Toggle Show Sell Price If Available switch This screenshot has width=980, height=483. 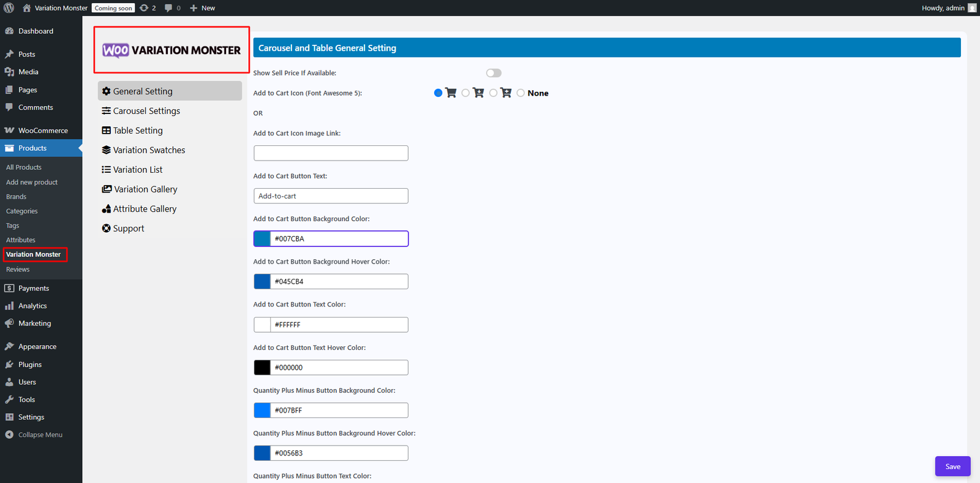494,73
